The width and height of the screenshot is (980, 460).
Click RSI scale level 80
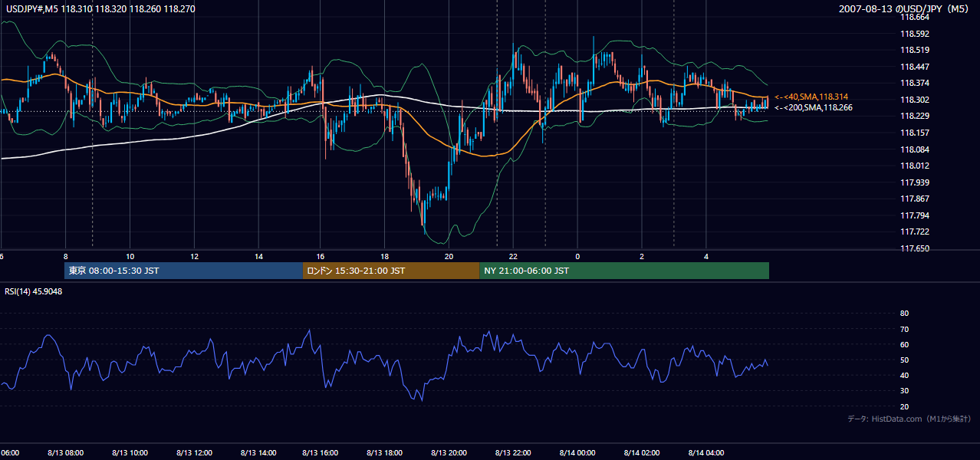pyautogui.click(x=904, y=314)
